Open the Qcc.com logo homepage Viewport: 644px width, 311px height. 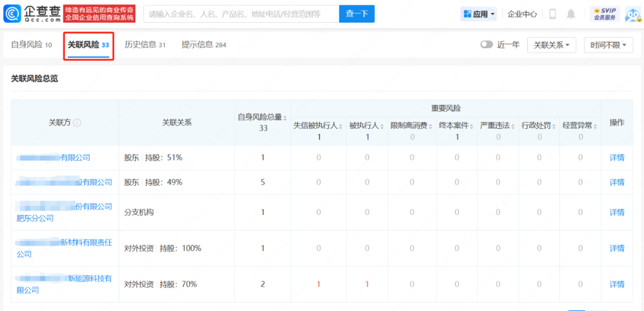33,14
